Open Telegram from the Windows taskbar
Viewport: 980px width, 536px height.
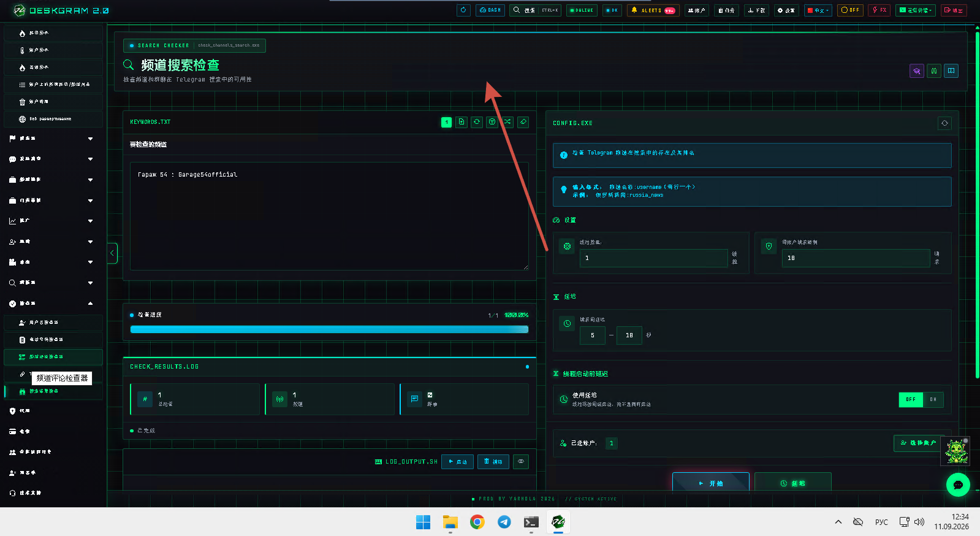coord(504,522)
